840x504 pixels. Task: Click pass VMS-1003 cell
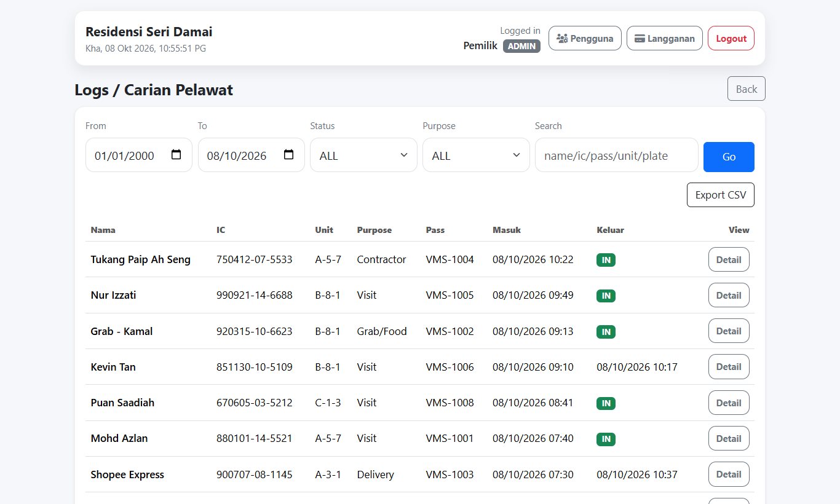point(450,474)
